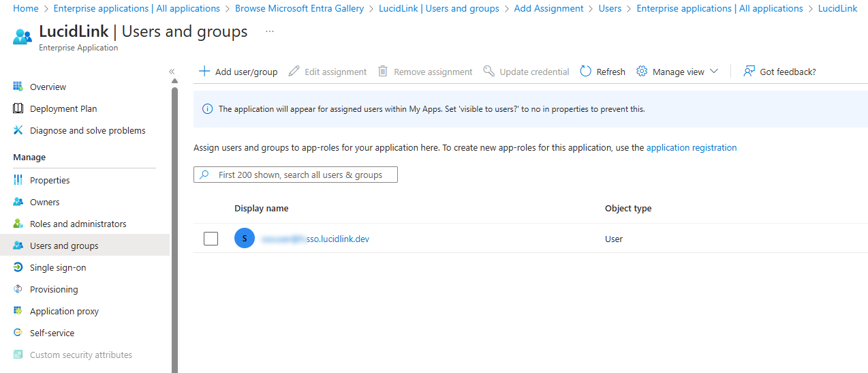The width and height of the screenshot is (868, 373).
Task: Click the Application proxy icon
Action: coord(18,311)
